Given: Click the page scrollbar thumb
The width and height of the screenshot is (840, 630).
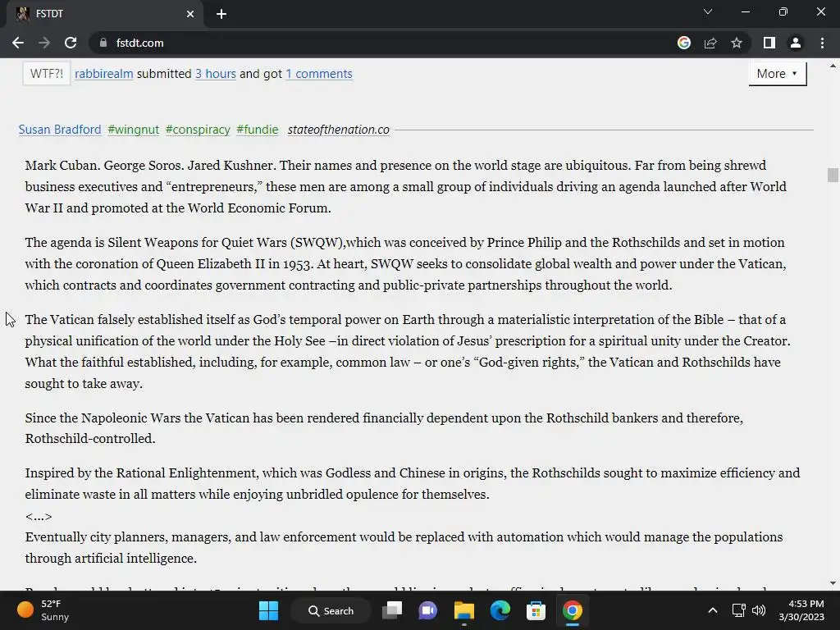Looking at the screenshot, I should coord(833,176).
